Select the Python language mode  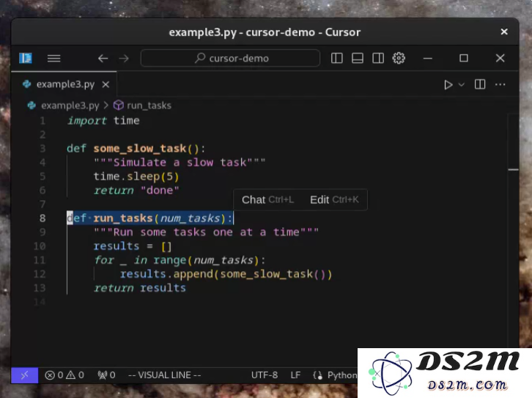pos(342,375)
